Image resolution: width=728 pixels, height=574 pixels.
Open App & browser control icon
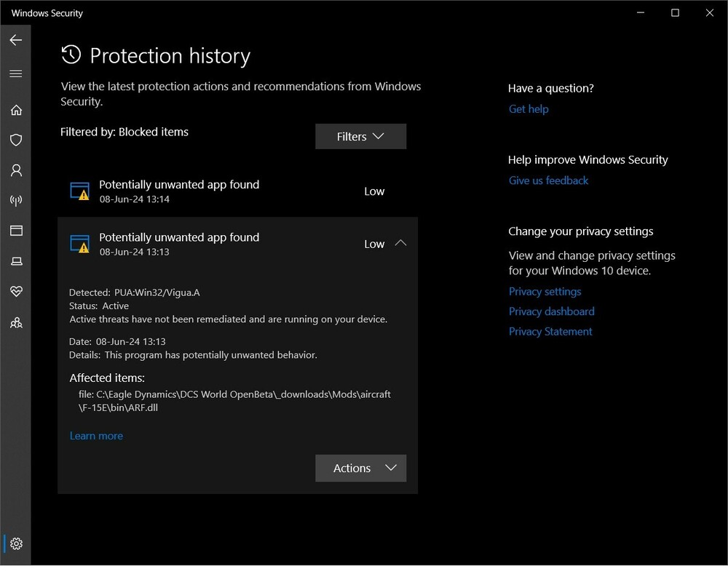pyautogui.click(x=16, y=231)
